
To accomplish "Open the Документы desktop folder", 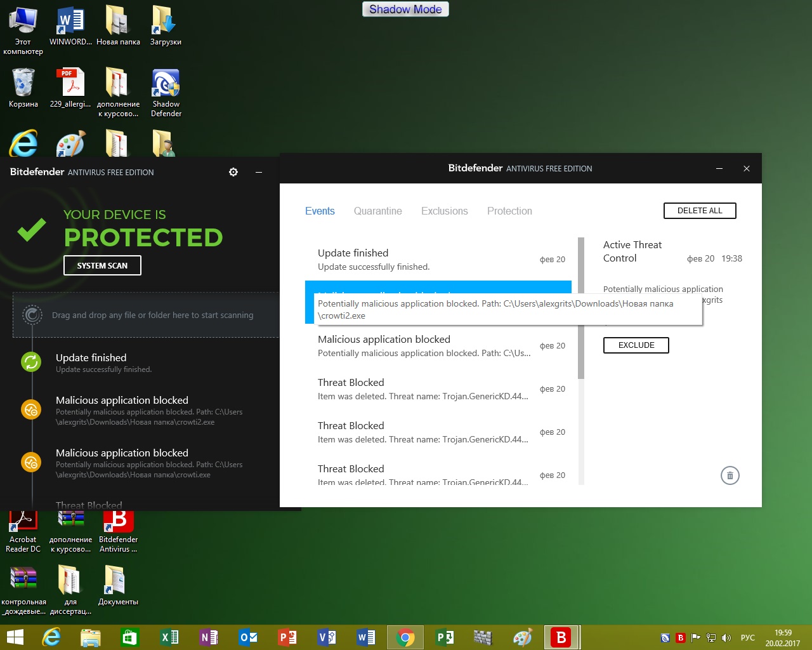I will pyautogui.click(x=118, y=586).
